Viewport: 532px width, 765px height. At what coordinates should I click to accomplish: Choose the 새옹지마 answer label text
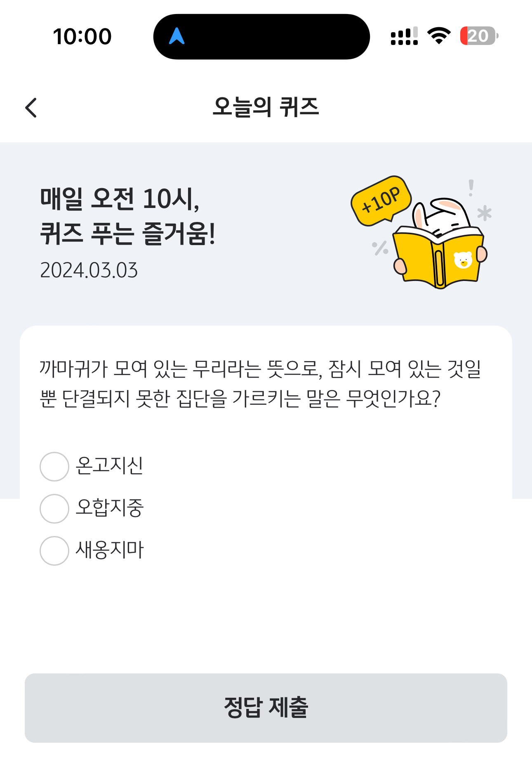click(x=110, y=550)
